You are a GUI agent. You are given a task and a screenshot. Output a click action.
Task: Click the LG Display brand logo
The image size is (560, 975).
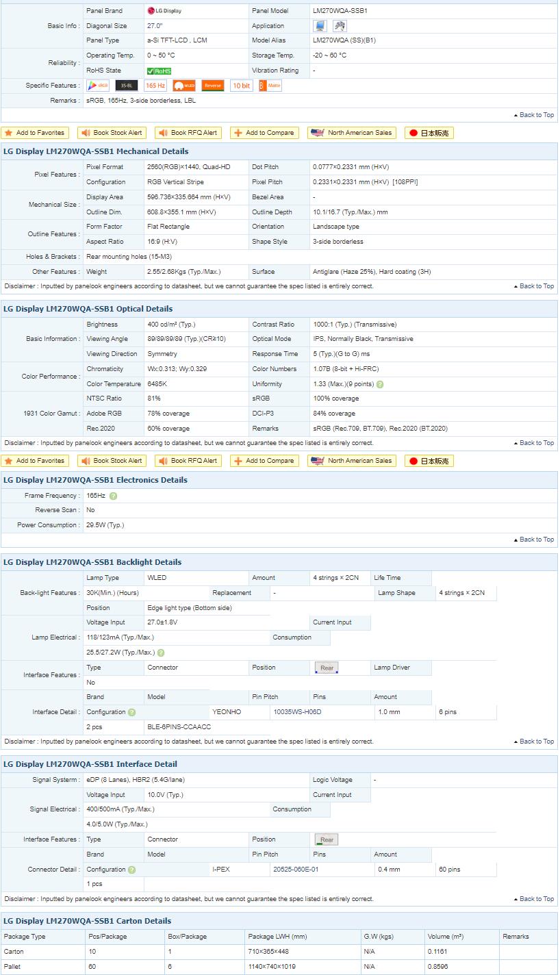click(164, 11)
